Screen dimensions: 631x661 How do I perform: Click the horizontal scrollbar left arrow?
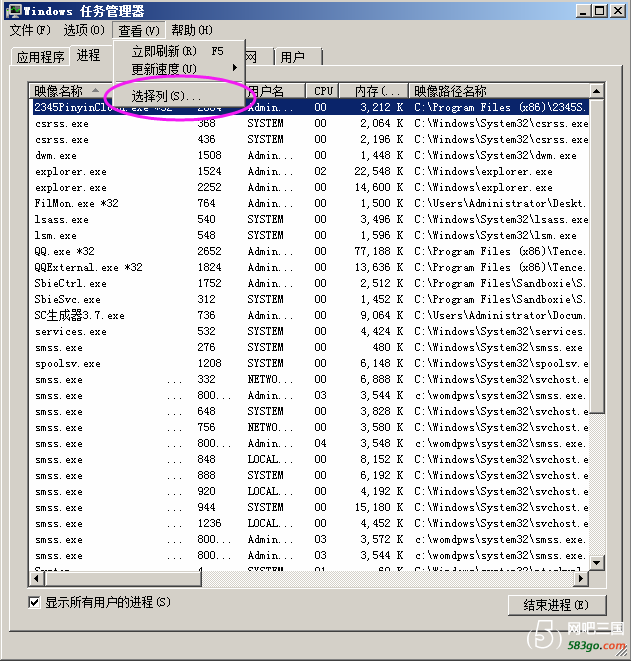pyautogui.click(x=37, y=578)
